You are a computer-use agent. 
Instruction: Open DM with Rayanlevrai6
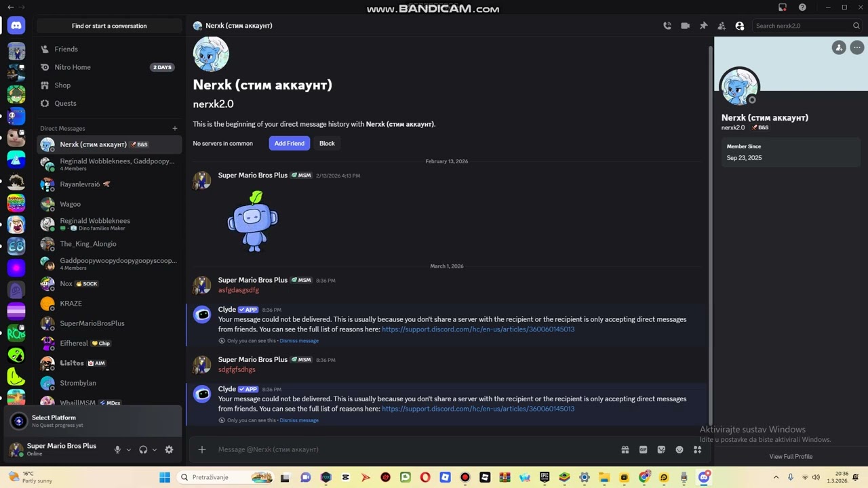coord(109,184)
